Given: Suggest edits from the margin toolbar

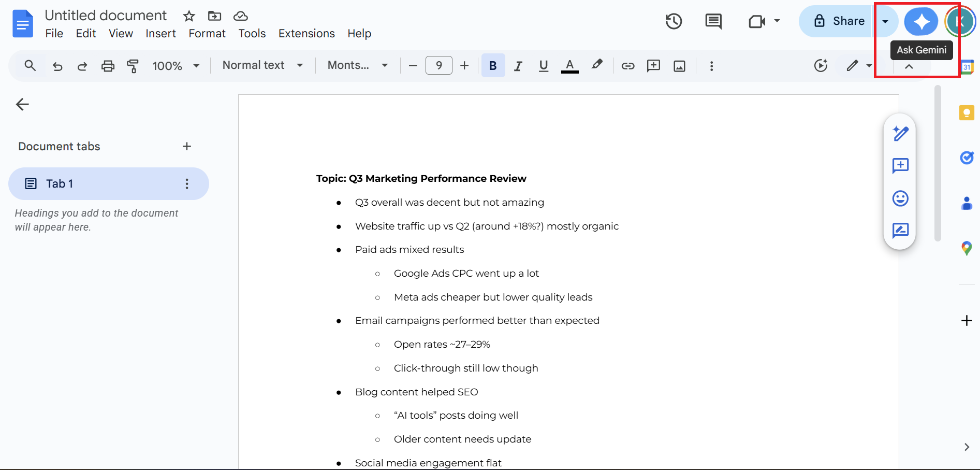Looking at the screenshot, I should pos(900,231).
